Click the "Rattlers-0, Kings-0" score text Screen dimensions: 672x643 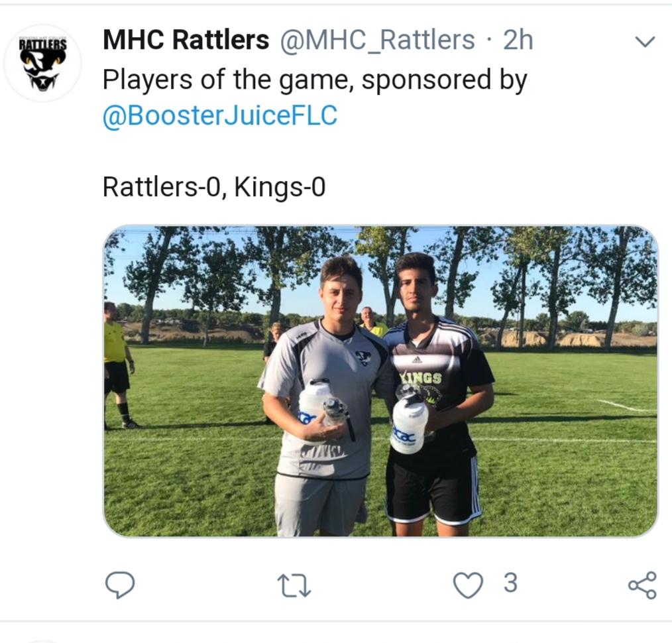[214, 187]
